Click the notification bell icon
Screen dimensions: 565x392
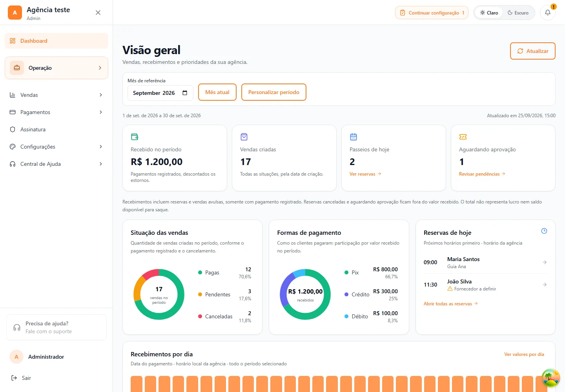click(x=548, y=13)
